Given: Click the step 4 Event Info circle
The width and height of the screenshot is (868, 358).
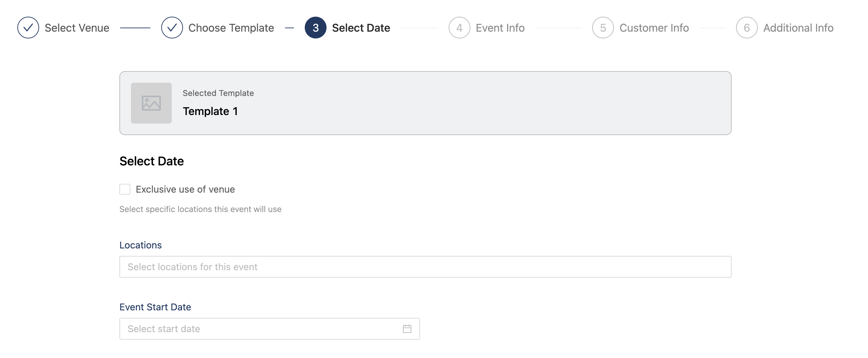Looking at the screenshot, I should pos(459,28).
